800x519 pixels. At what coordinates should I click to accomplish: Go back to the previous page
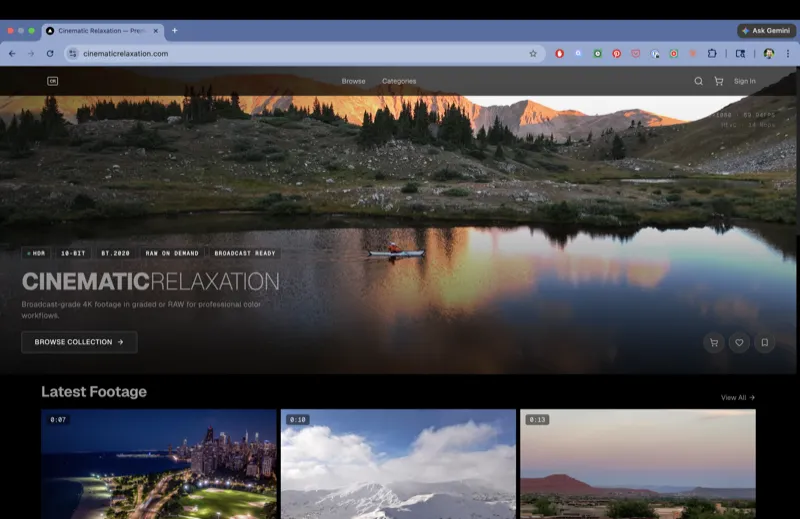[12, 54]
